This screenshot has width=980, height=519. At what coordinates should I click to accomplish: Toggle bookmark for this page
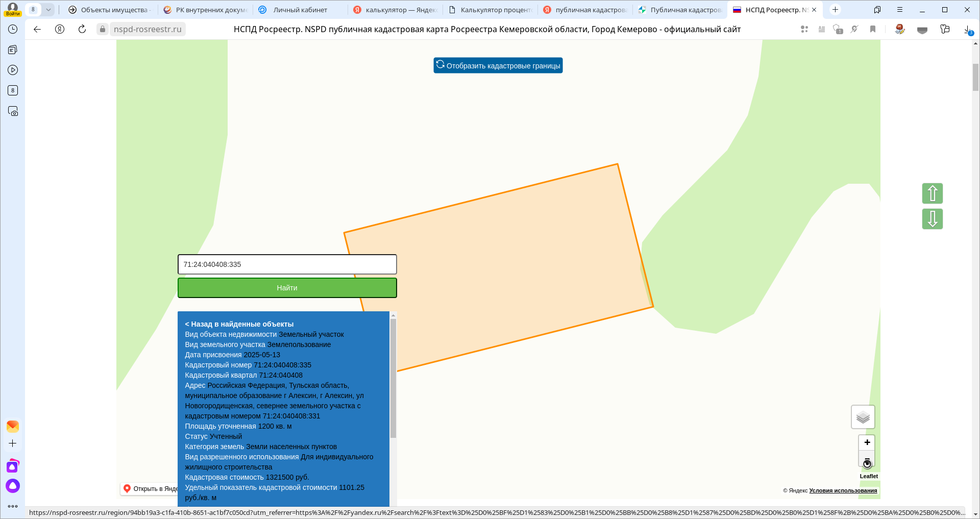click(x=873, y=30)
